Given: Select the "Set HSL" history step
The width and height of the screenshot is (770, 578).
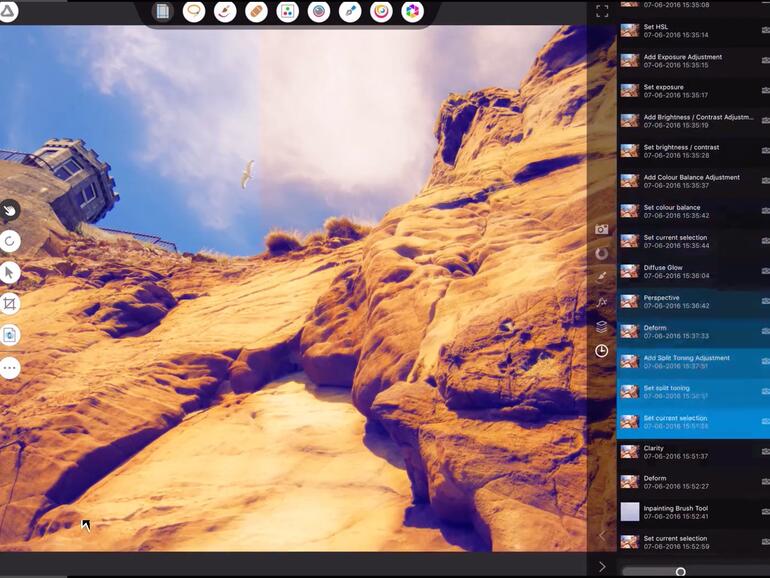Looking at the screenshot, I should pyautogui.click(x=693, y=30).
